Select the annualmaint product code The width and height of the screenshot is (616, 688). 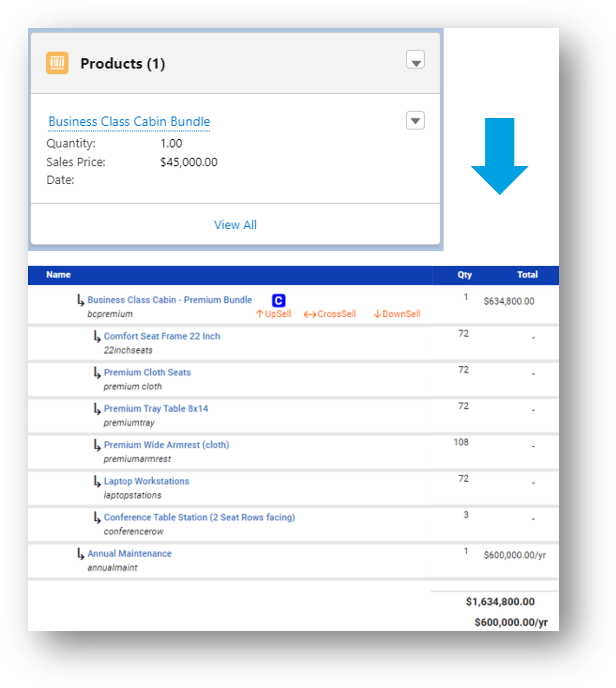pyautogui.click(x=112, y=568)
